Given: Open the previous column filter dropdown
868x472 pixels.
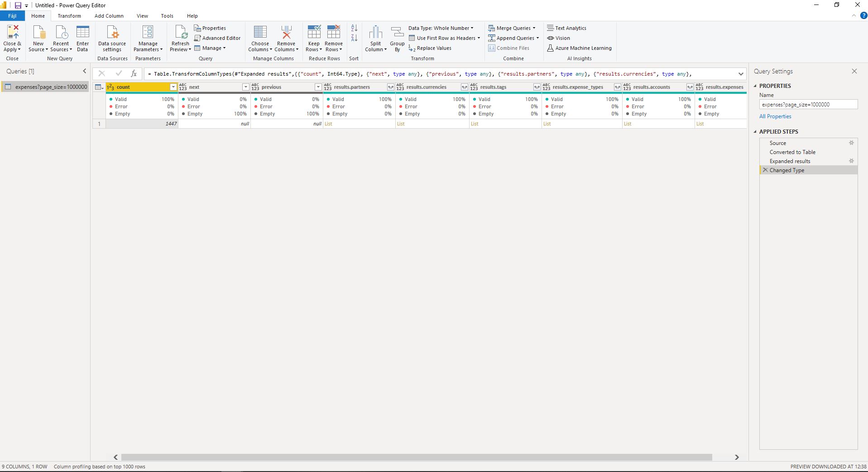Looking at the screenshot, I should [x=318, y=87].
